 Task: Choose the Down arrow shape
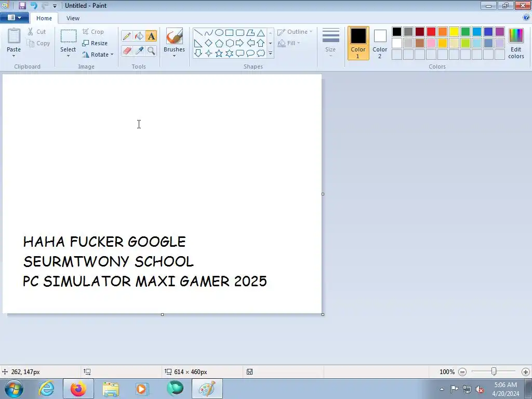point(198,54)
